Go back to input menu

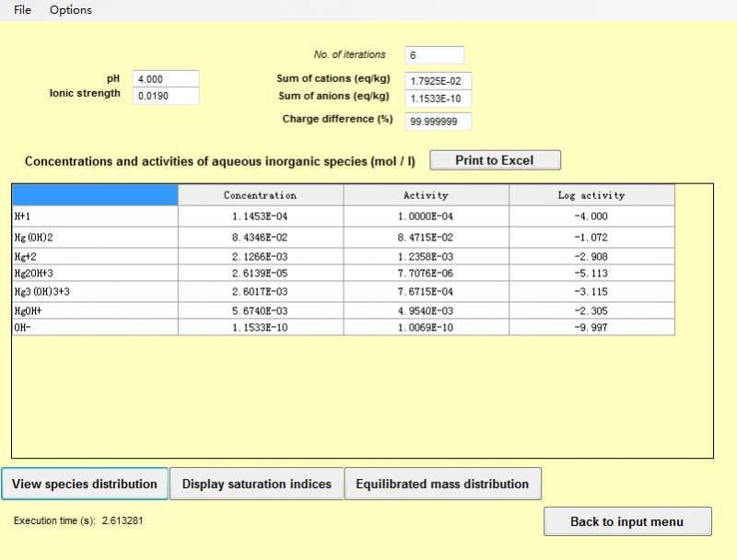[x=627, y=521]
